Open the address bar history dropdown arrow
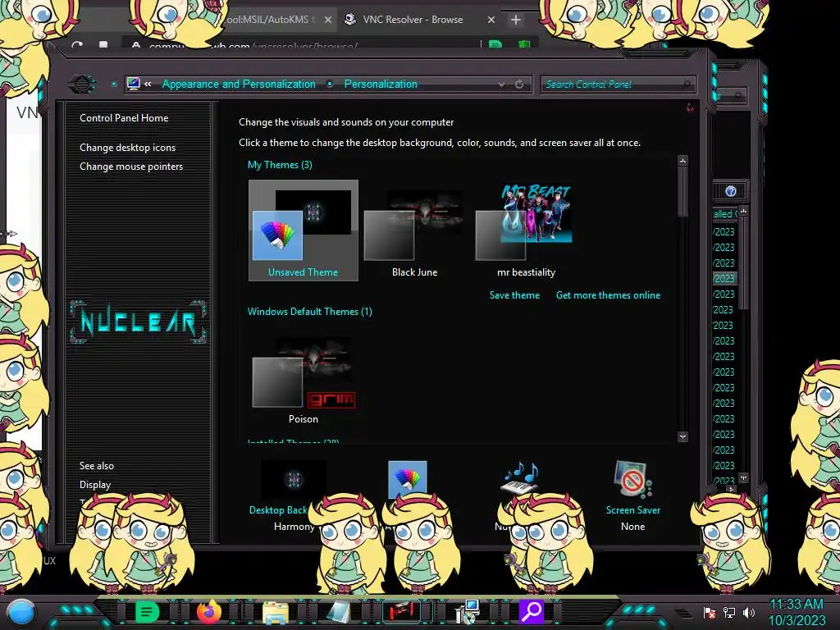This screenshot has height=630, width=840. click(x=501, y=84)
